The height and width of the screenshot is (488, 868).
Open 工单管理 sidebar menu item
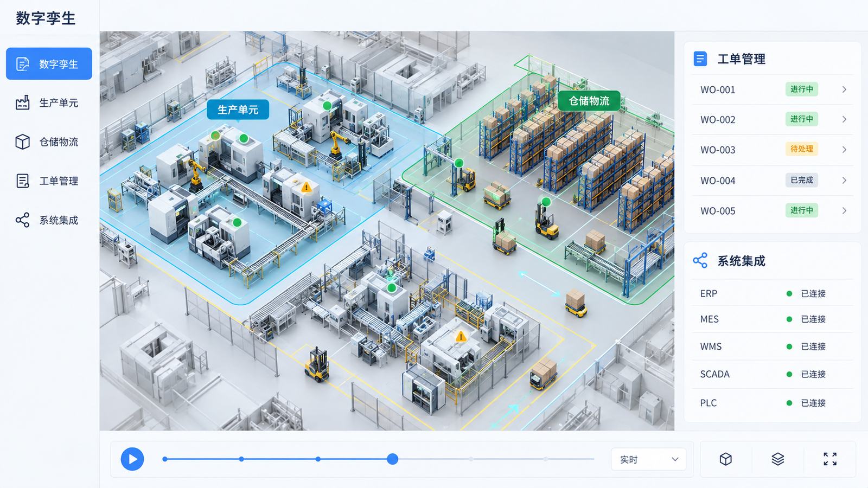click(x=49, y=181)
